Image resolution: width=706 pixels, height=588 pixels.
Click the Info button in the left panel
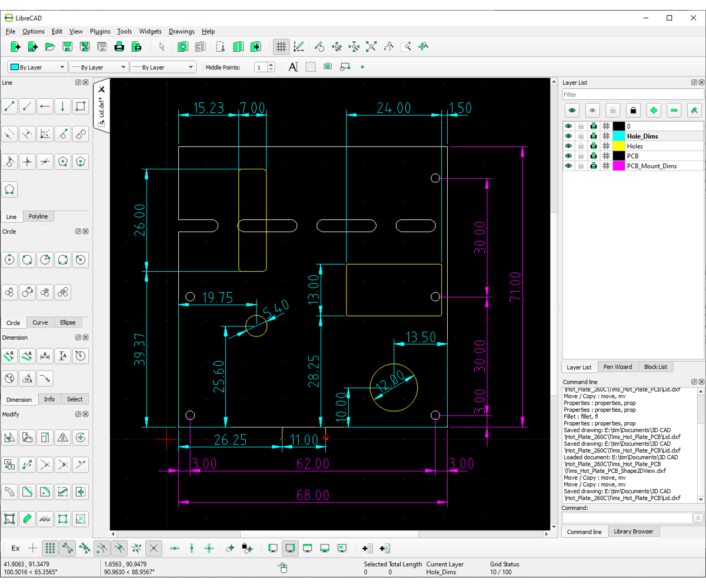pyautogui.click(x=49, y=399)
